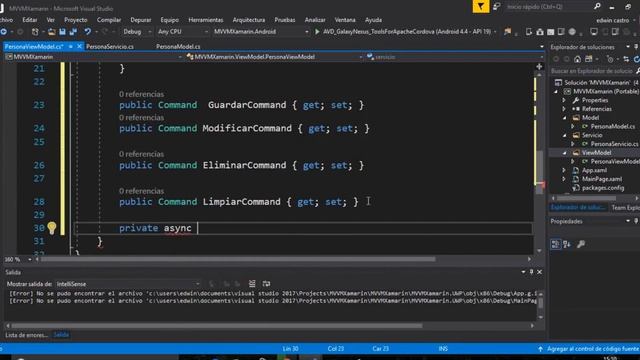Expand the App.xaml node
640x360 pixels.
(564, 170)
